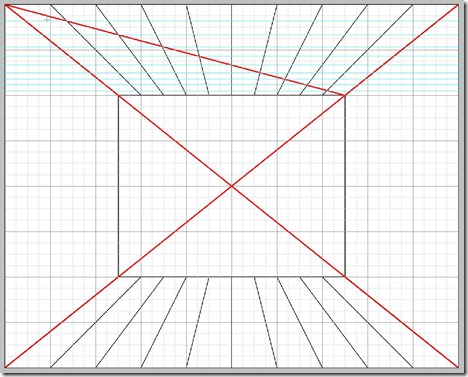Screen dimensions: 468x377
Task: Select the inner rectangle's bottom-left corner
Action: point(119,276)
